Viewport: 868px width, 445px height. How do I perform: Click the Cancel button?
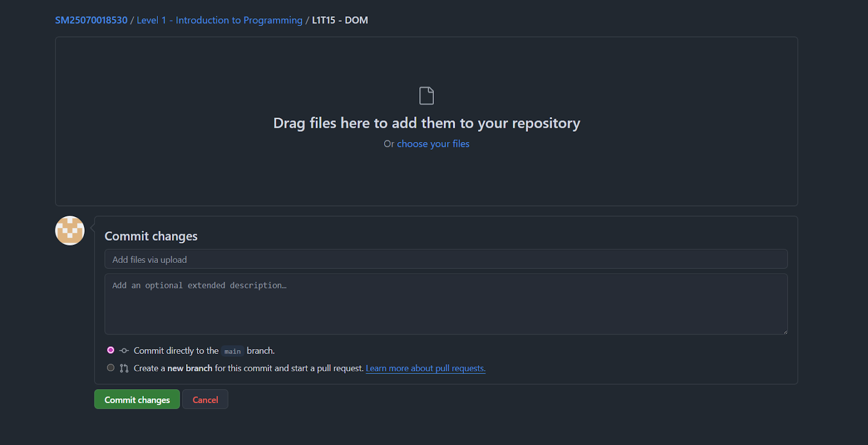pyautogui.click(x=205, y=399)
